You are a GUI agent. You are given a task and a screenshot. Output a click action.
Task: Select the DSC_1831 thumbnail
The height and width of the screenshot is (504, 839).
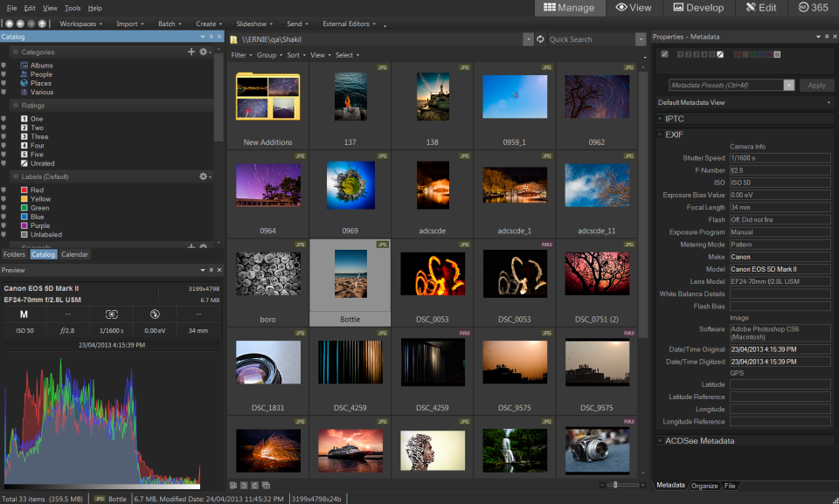(x=267, y=362)
